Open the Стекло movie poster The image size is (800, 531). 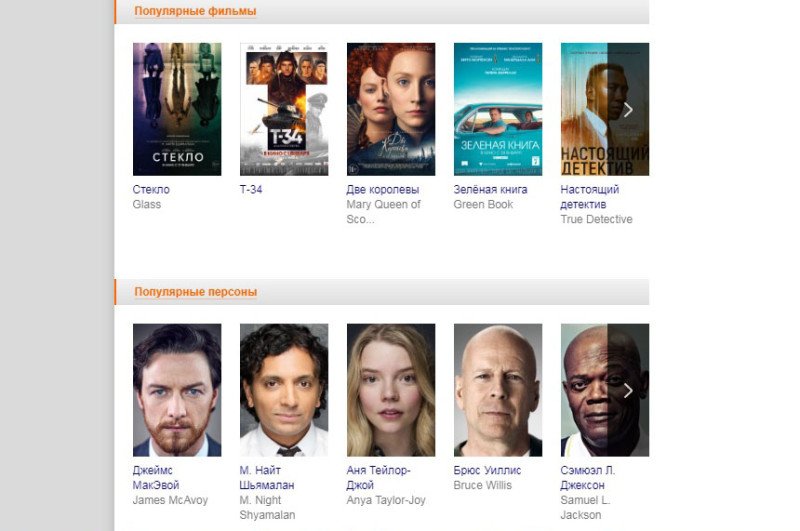point(177,109)
